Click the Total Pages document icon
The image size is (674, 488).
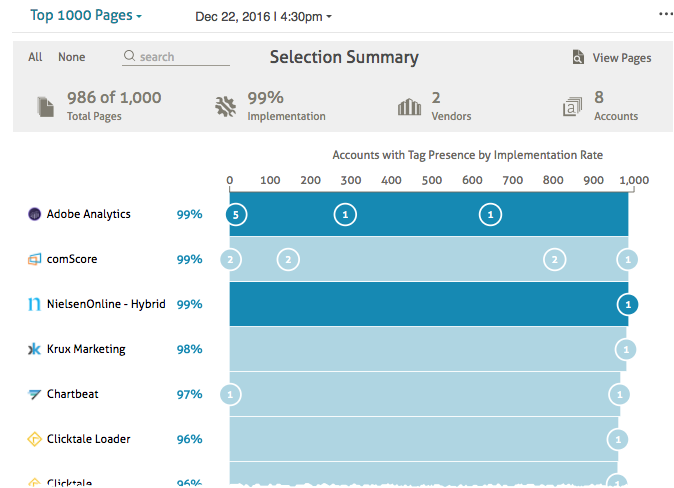coord(46,107)
